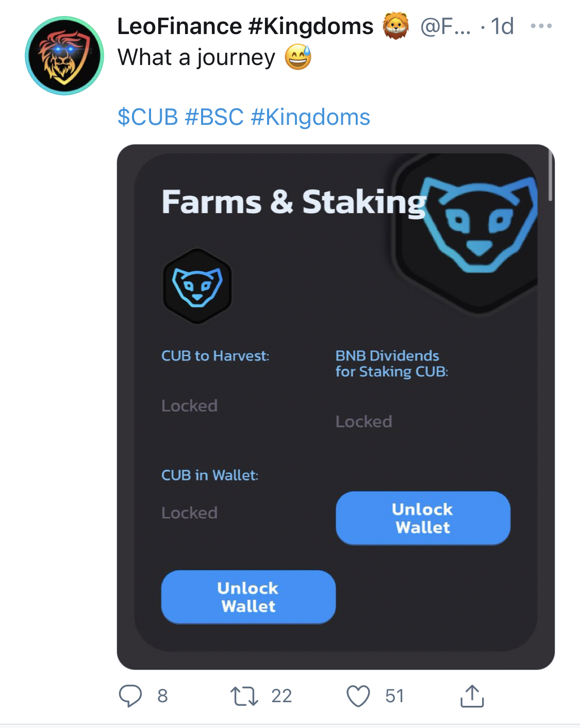Click Unlock Wallet under BNB Dividends
Screen dimensions: 580x728
pos(423,518)
